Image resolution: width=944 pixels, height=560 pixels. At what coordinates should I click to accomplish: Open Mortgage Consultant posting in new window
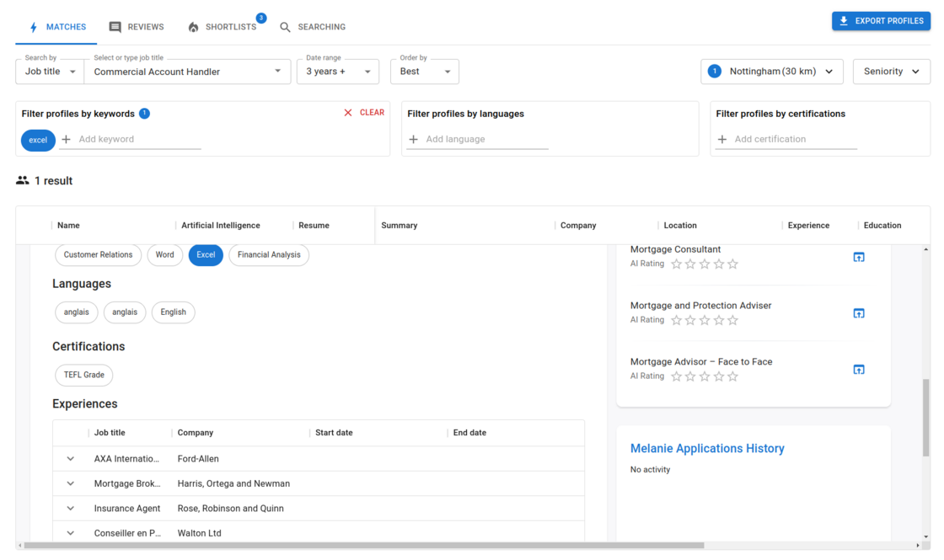pyautogui.click(x=859, y=257)
